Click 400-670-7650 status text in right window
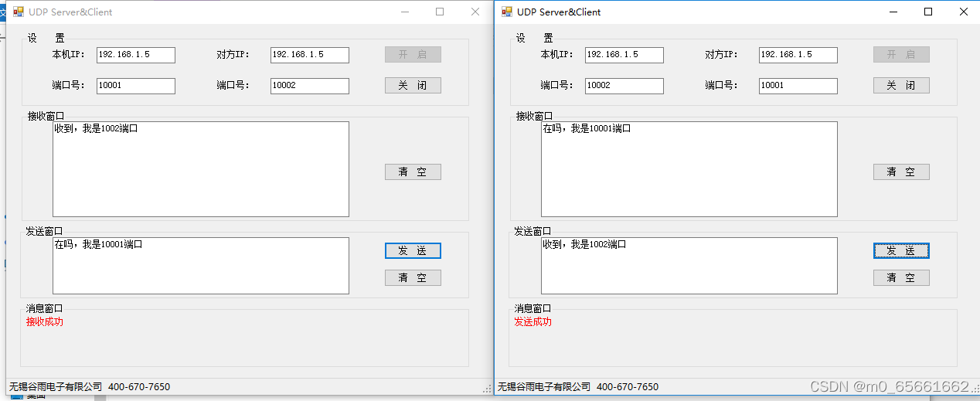The image size is (980, 401). pyautogui.click(x=628, y=387)
